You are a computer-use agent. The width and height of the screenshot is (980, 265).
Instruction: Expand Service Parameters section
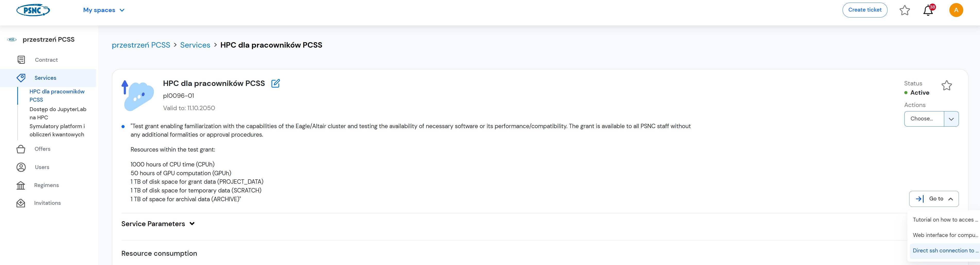point(158,224)
